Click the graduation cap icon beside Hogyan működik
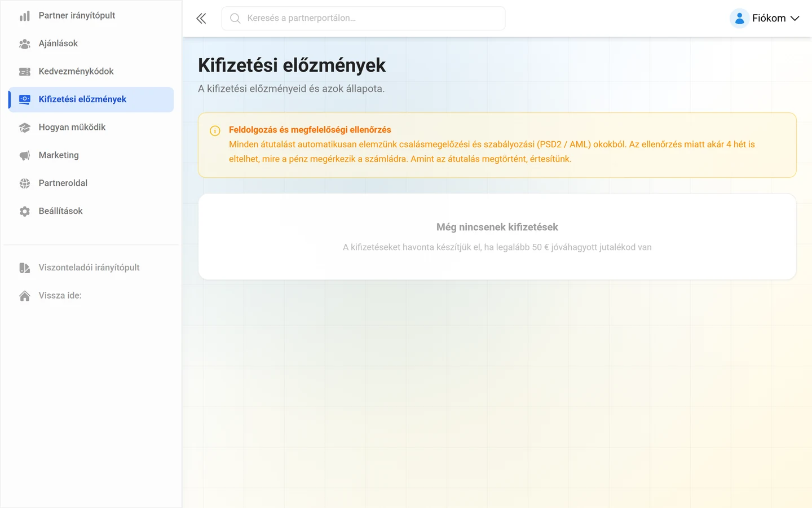Image resolution: width=812 pixels, height=508 pixels. click(x=25, y=128)
